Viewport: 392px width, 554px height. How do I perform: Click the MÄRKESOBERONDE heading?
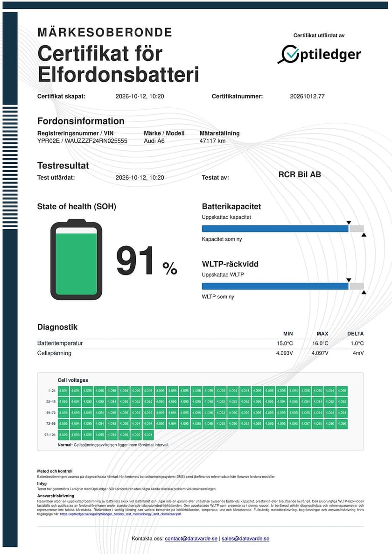[x=105, y=32]
